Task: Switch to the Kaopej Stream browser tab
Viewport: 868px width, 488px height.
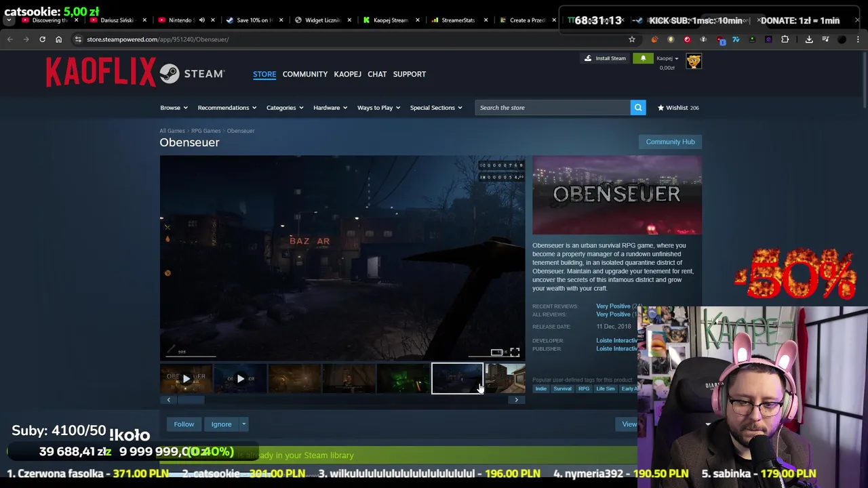Action: click(x=390, y=20)
